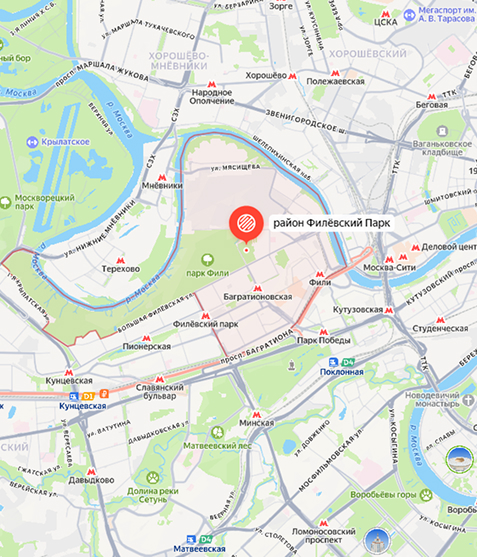Open the Мегаспорт им. А. В. Тарасова icon
Image resolution: width=477 pixels, height=557 pixels.
[x=410, y=15]
